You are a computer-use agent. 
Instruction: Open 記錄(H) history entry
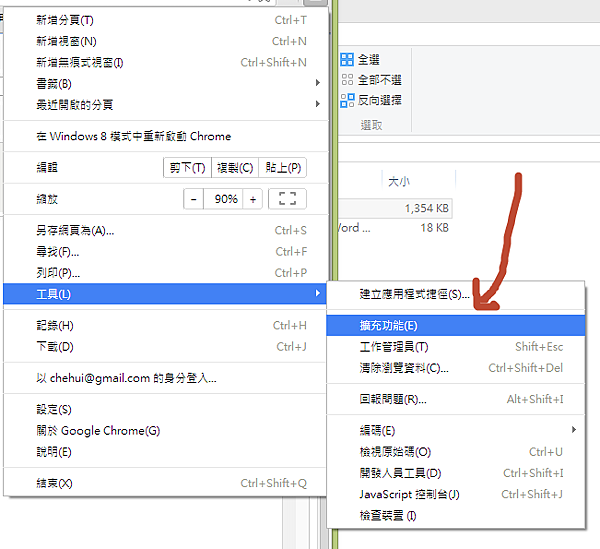(165, 326)
